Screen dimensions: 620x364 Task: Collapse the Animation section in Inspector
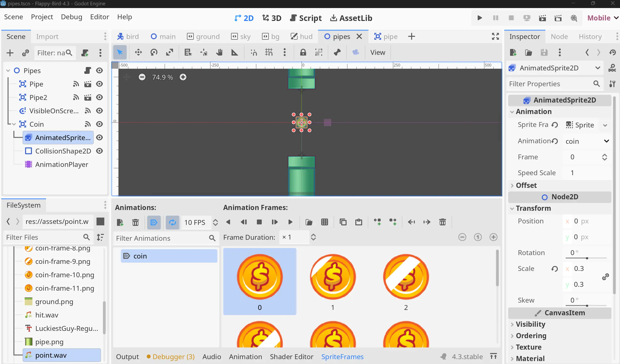512,112
